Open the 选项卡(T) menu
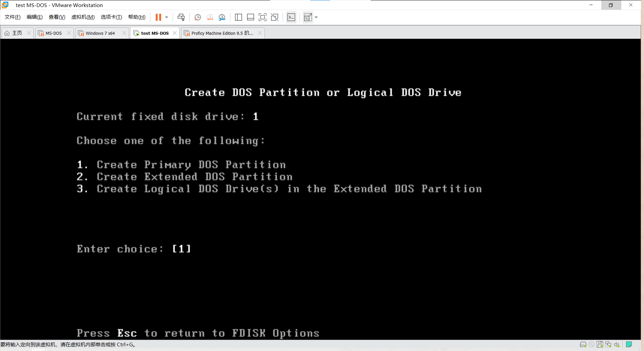 (112, 17)
